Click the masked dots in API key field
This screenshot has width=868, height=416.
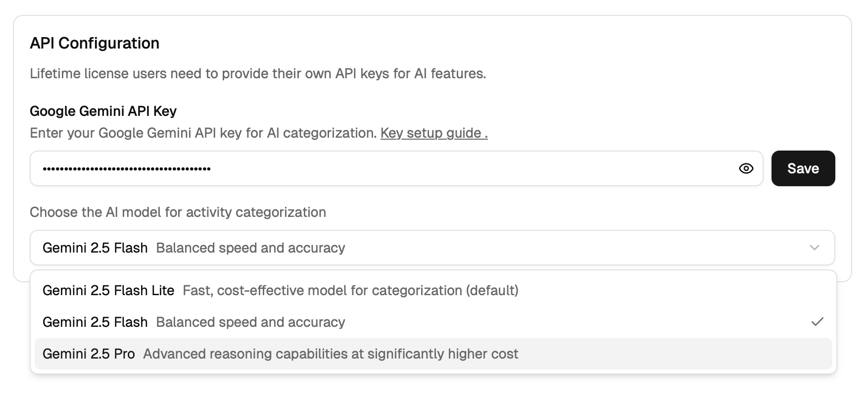coord(127,169)
